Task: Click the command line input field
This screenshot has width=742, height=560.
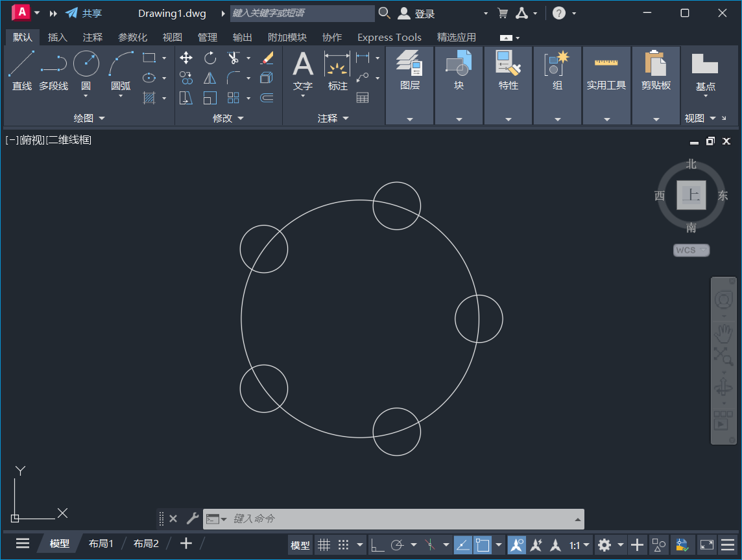Action: tap(389, 519)
